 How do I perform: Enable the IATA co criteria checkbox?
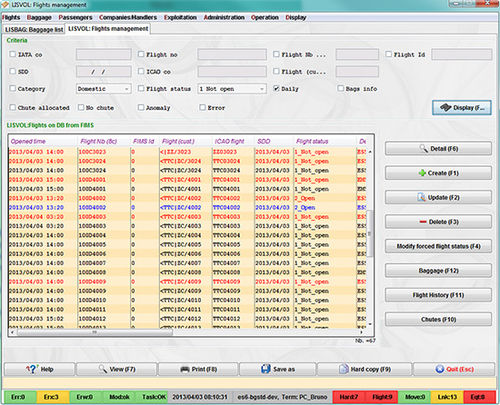tap(13, 54)
